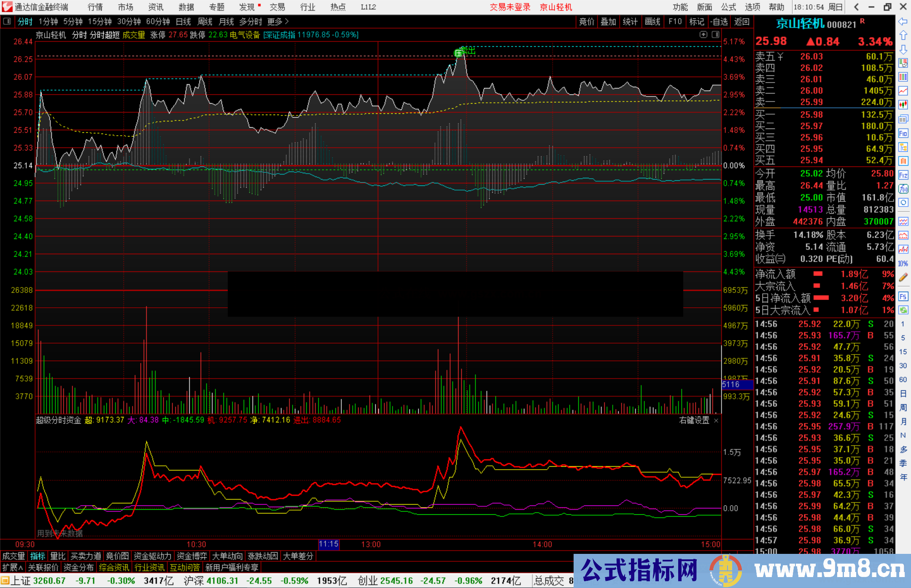This screenshot has height=588, width=911.
Task: Open the red line chart sidebar icon
Action: point(903,91)
